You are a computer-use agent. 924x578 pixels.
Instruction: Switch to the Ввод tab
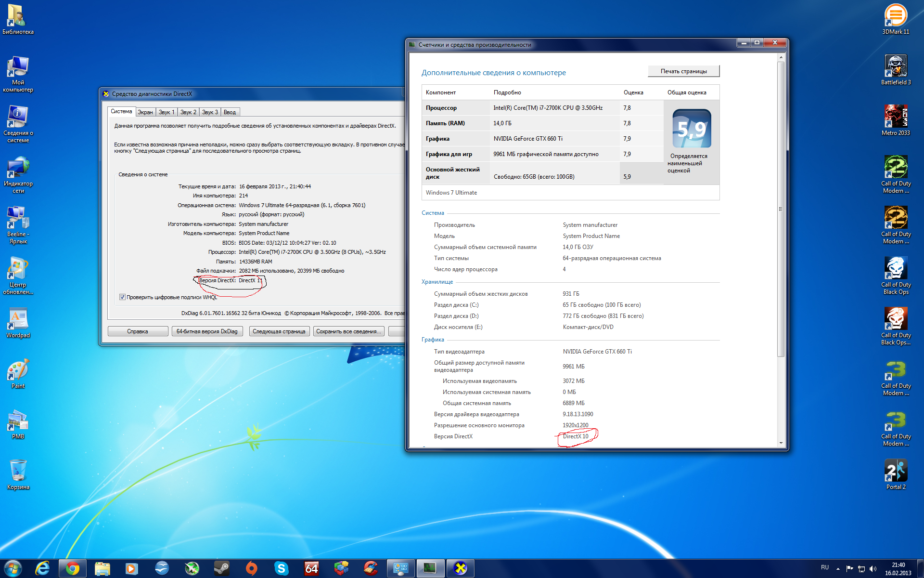pos(230,112)
